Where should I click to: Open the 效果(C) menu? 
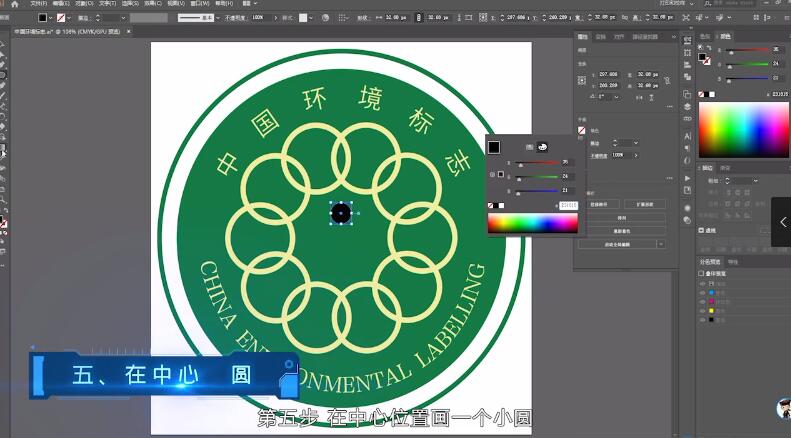[153, 4]
